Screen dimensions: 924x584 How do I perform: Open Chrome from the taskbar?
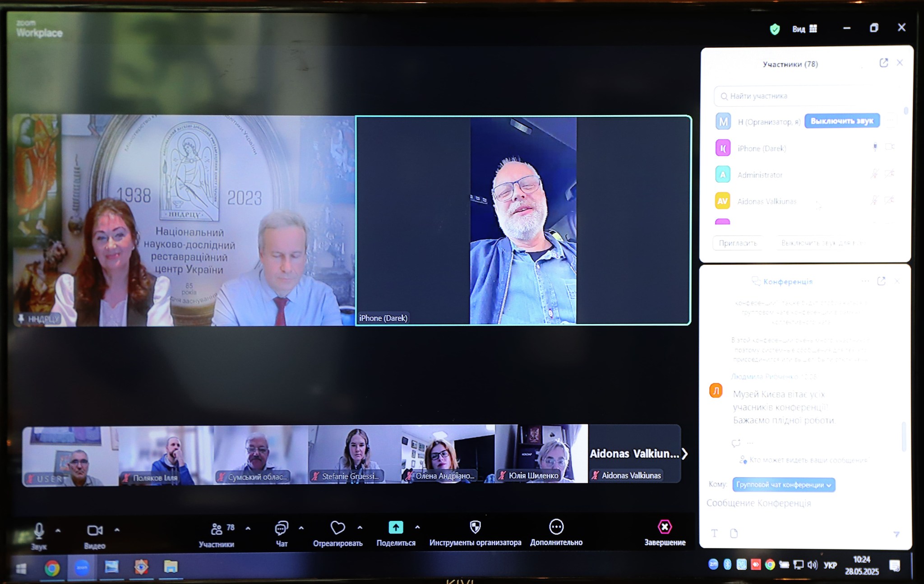(52, 568)
